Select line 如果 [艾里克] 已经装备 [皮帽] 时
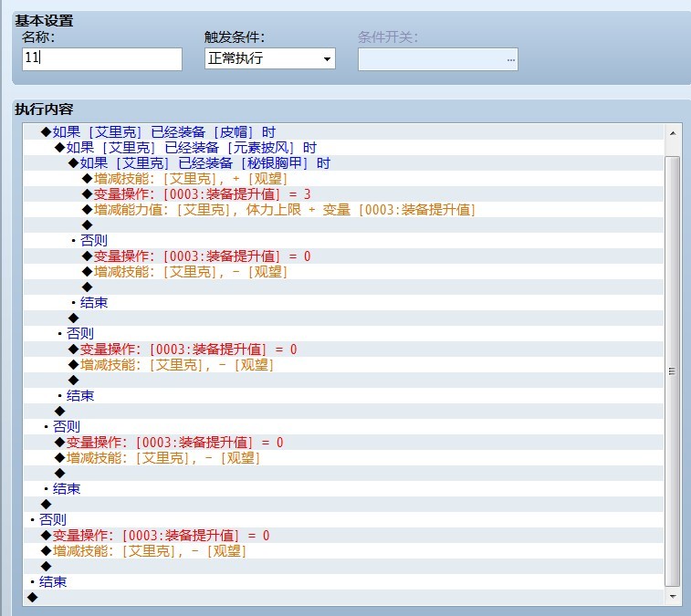Image resolution: width=691 pixels, height=616 pixels. 343,132
